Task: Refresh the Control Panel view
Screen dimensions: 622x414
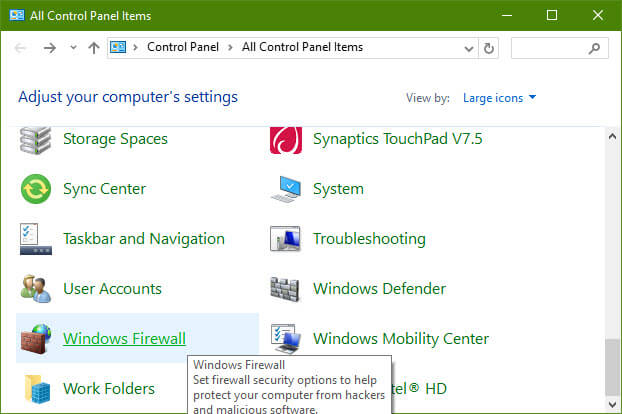Action: coord(489,48)
